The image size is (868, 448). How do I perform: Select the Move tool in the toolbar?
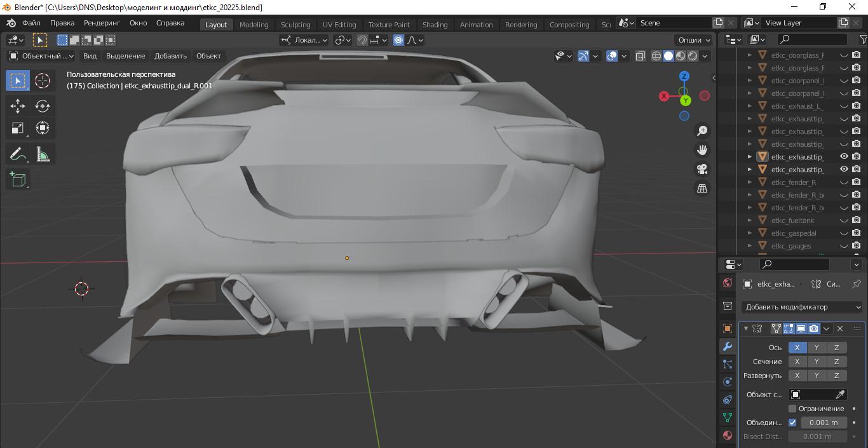point(18,106)
